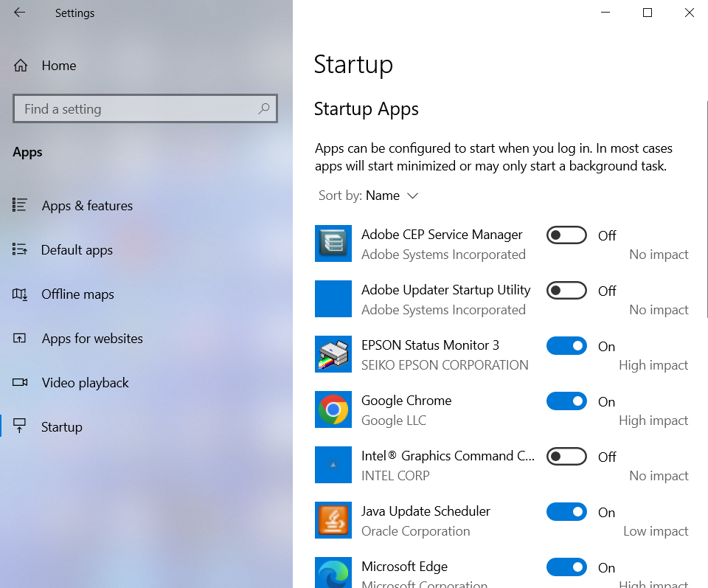
Task: Click the Adobe CEP Service Manager icon
Action: pos(333,243)
